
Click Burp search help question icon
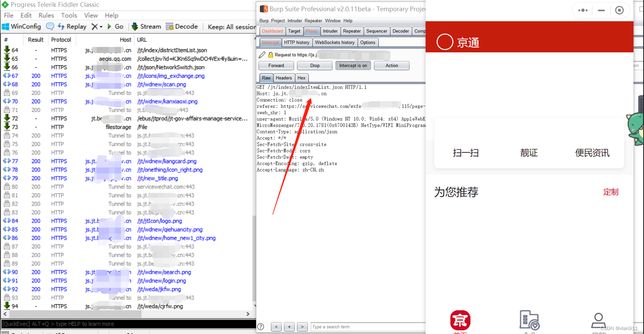[x=261, y=327]
